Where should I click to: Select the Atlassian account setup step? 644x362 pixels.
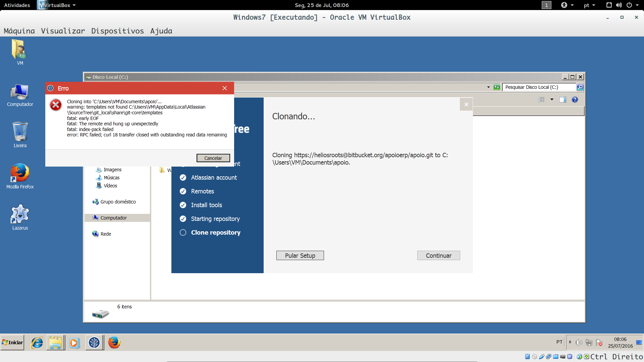tap(214, 178)
